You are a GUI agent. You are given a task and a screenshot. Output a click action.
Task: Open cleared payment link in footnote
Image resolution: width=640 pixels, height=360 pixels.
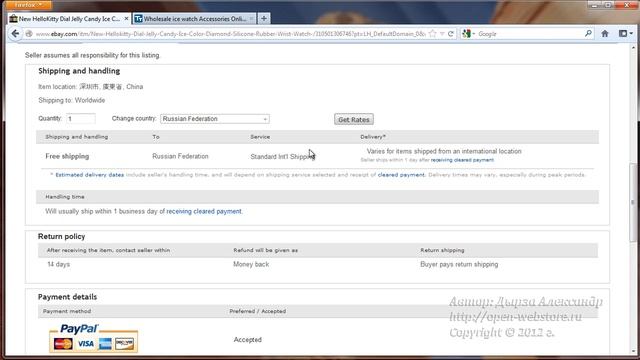(401, 175)
